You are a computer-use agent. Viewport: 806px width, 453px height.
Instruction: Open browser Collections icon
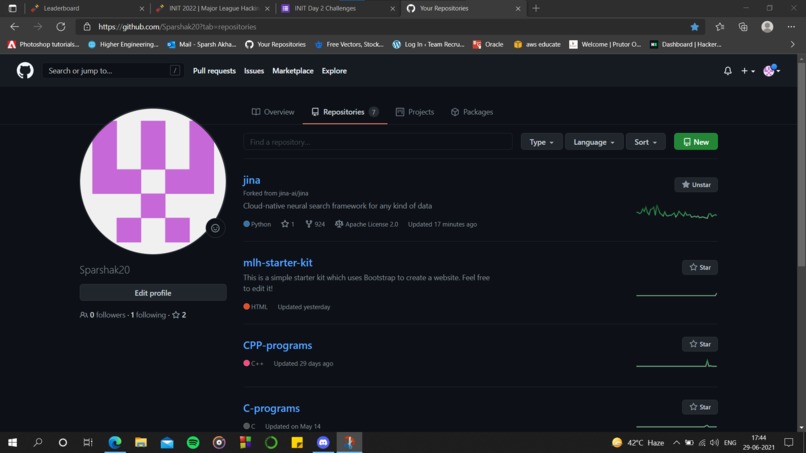click(743, 27)
